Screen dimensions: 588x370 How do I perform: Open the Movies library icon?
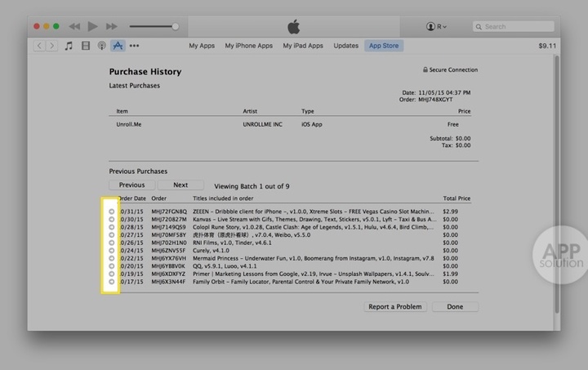point(86,46)
